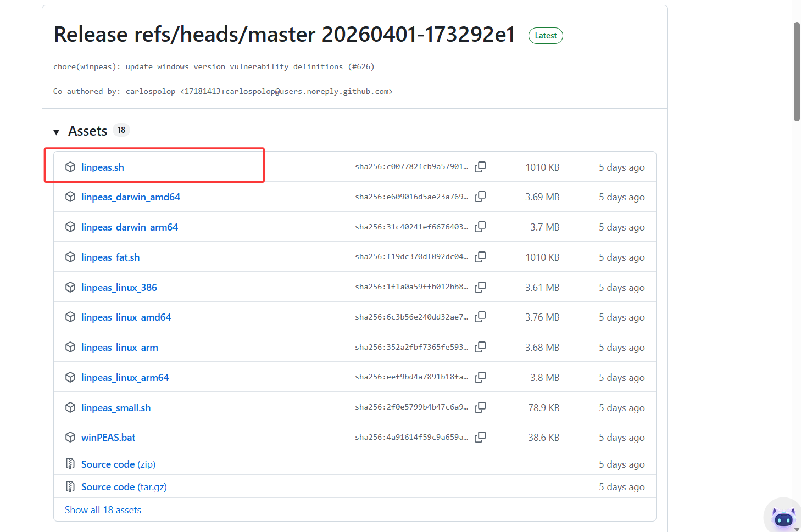801x532 pixels.
Task: Copy the SHA256 hash for linpeas_small.sh
Action: click(x=480, y=407)
